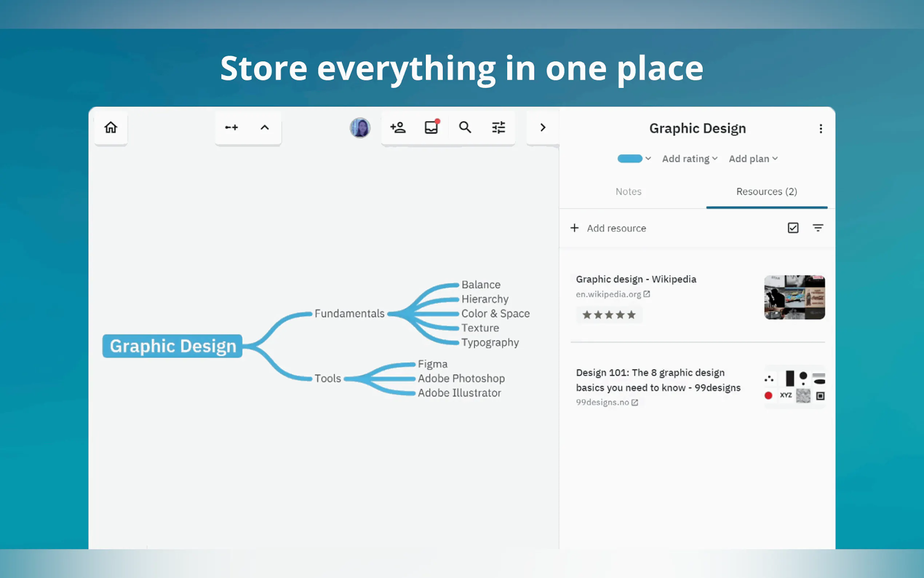Select the Resources (2) tab
Screen dimensions: 924x578
766,191
